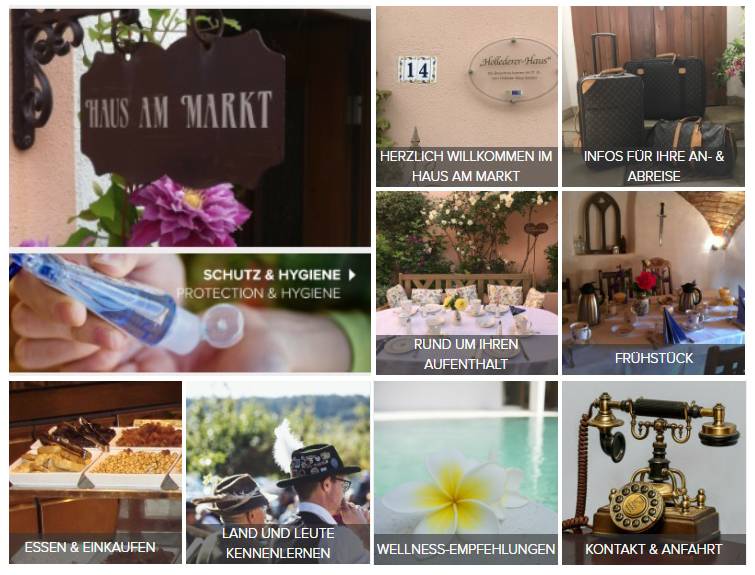Open Herzlich Willkommen im Haus am Markt tile

[467, 96]
